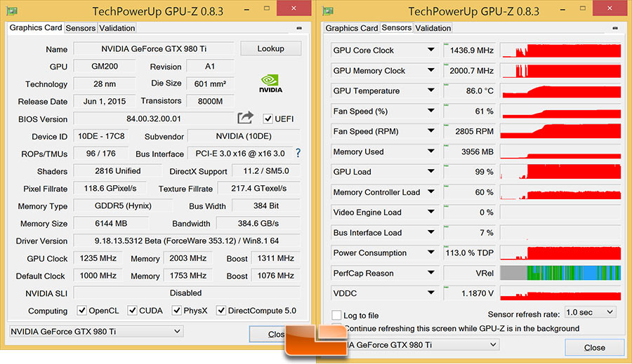
Task: Click the 1.1870 V VDDC value
Action: [x=470, y=293]
